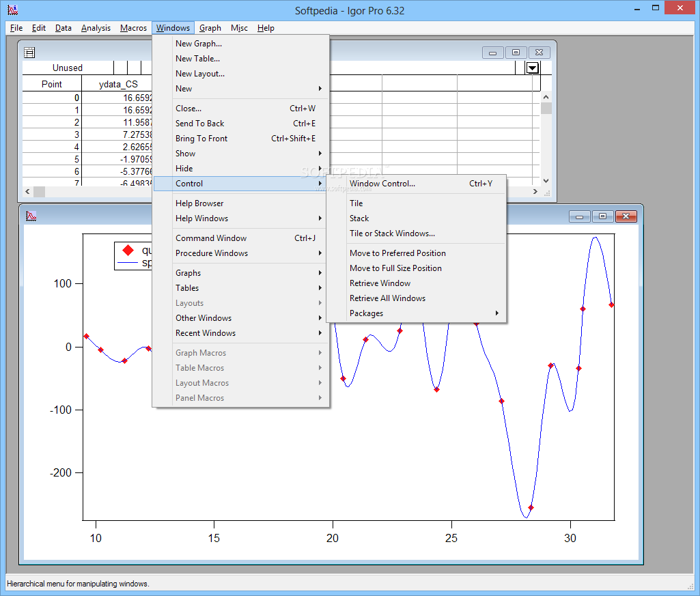Viewport: 700px width, 596px height.
Task: Select Tile in Control submenu
Action: 417,203
